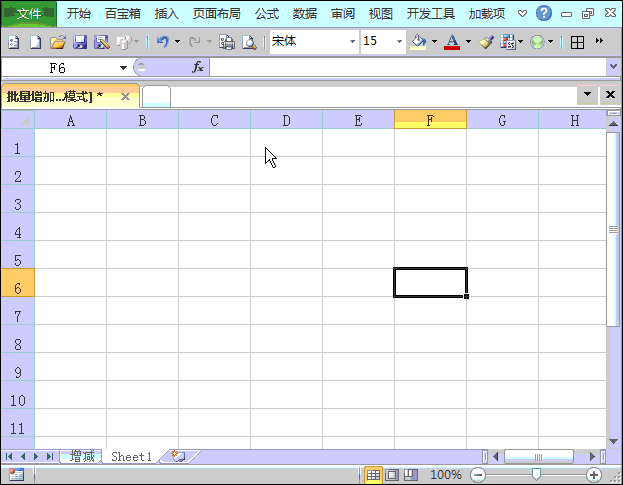Apply fill color with paint bucket
Screen dimensions: 623x485
(x=418, y=42)
